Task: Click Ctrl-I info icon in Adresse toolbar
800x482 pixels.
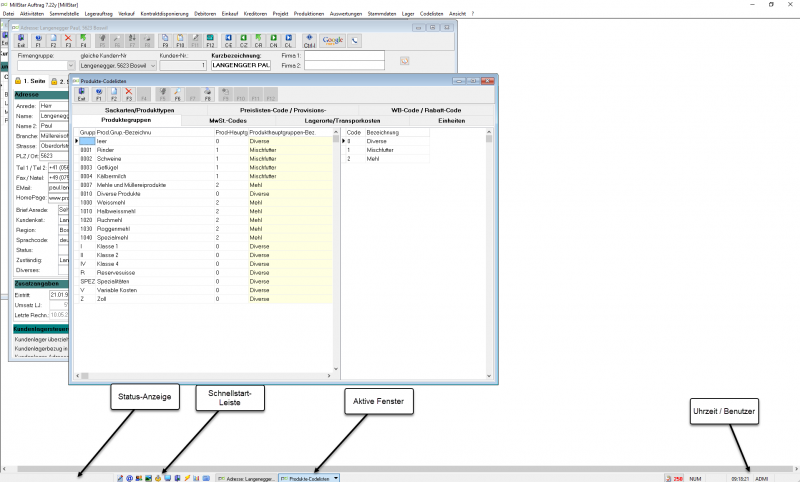Action: tap(309, 41)
